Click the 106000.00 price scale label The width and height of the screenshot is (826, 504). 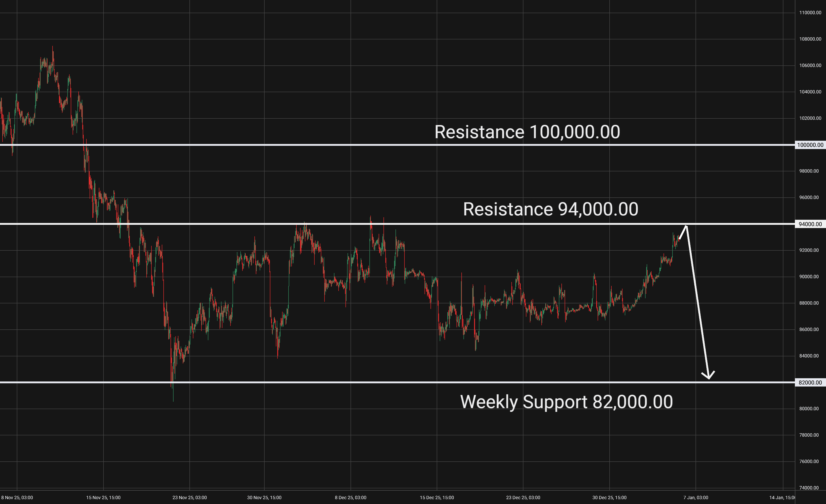pyautogui.click(x=810, y=66)
